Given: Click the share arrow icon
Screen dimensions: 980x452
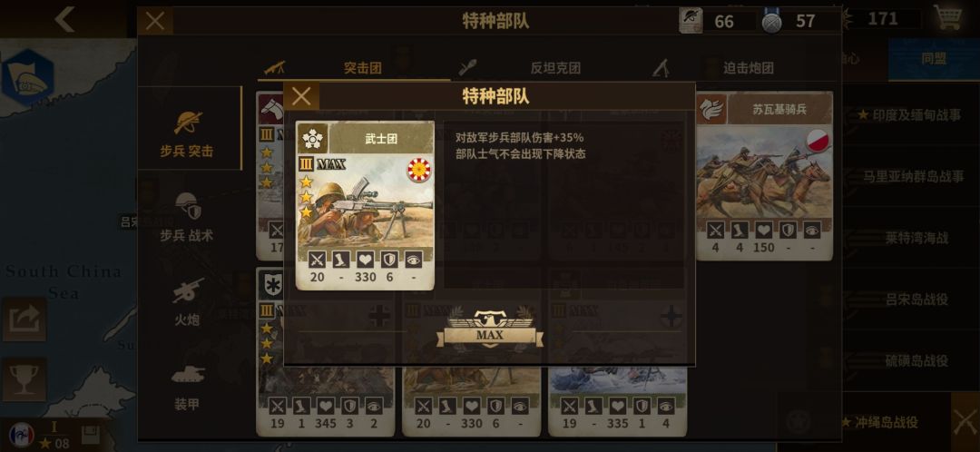Looking at the screenshot, I should [x=24, y=319].
